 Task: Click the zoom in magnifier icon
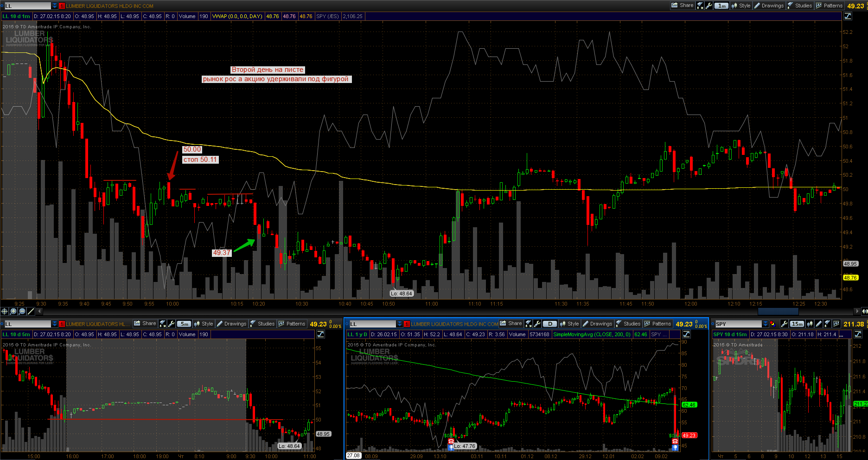13,311
